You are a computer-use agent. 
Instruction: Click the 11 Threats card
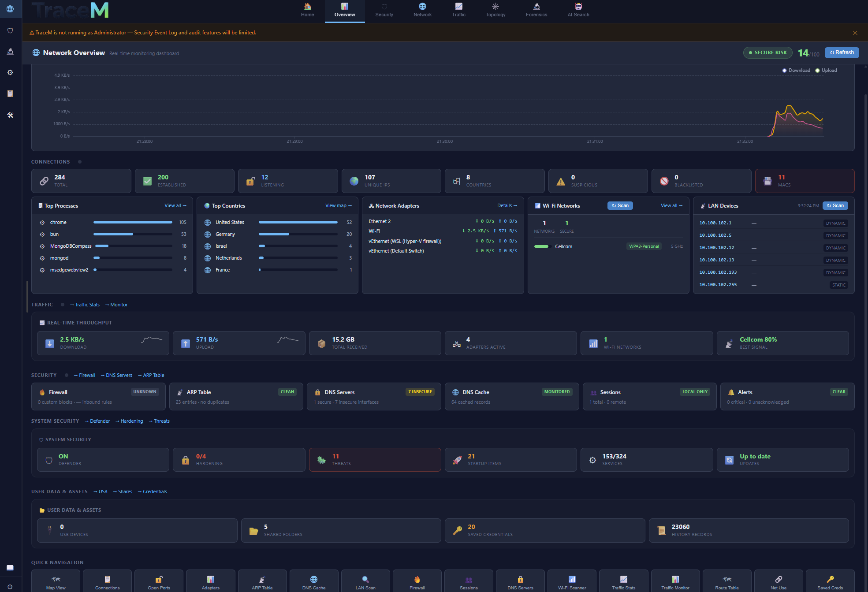(375, 460)
